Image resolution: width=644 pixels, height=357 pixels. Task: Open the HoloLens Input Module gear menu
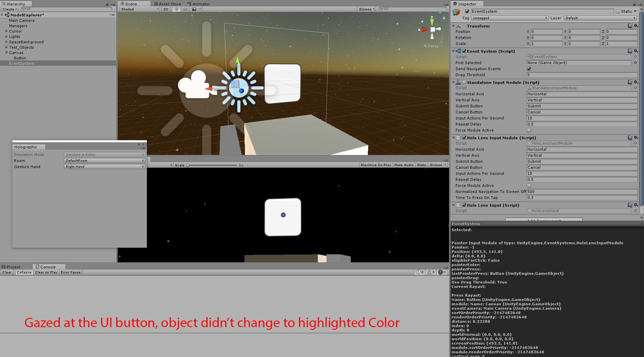coord(635,138)
